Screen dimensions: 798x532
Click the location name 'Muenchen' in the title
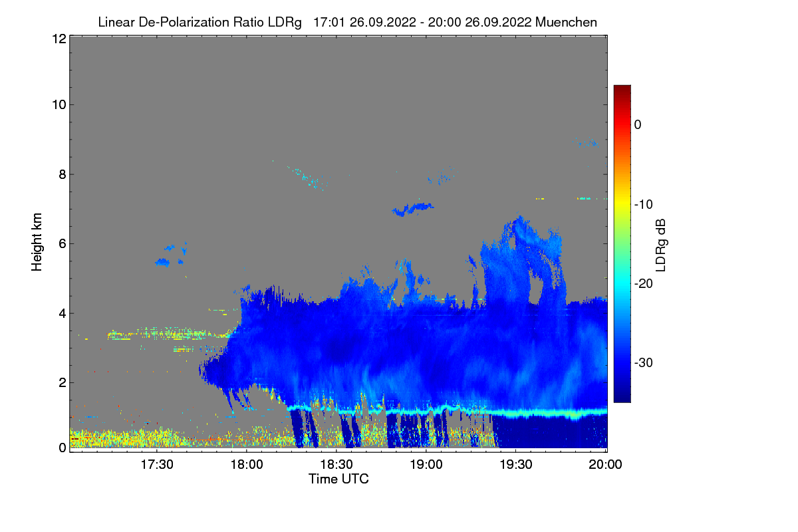pyautogui.click(x=566, y=22)
